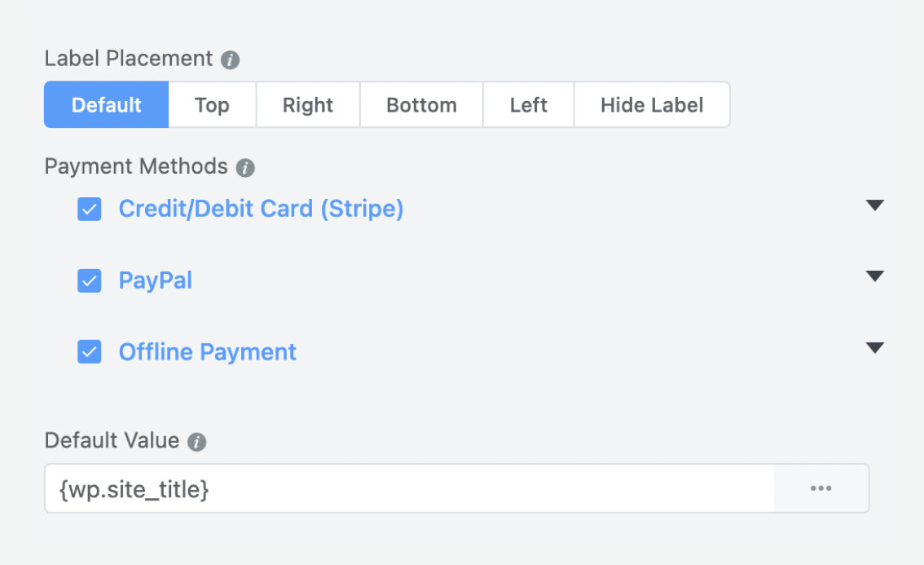Expand the PayPal settings arrow
Screen dimensions: 924x565
click(x=875, y=276)
